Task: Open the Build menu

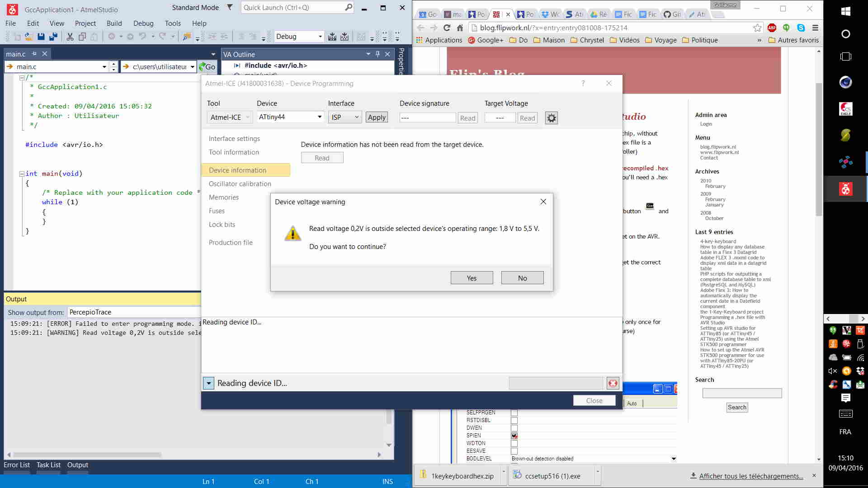Action: point(114,23)
